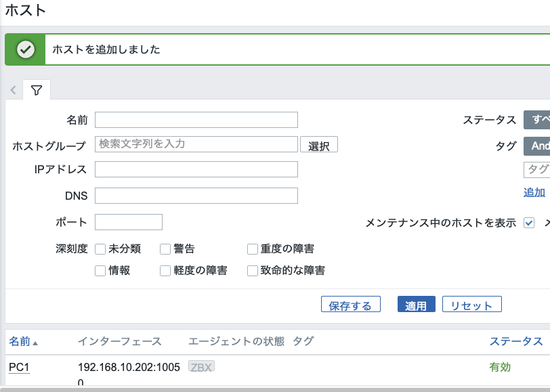The width and height of the screenshot is (550, 392).
Task: Open the filter funnel tab
Action: (x=36, y=89)
